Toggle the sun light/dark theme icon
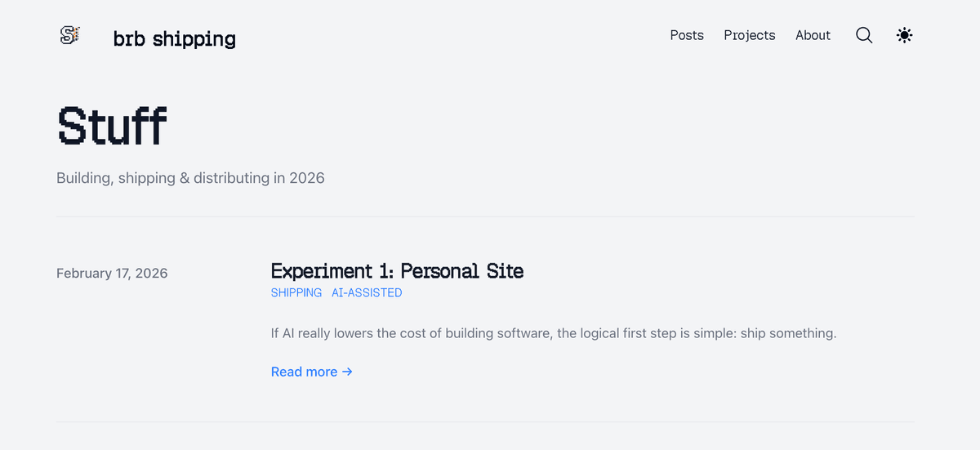Viewport: 980px width, 450px height. tap(904, 35)
